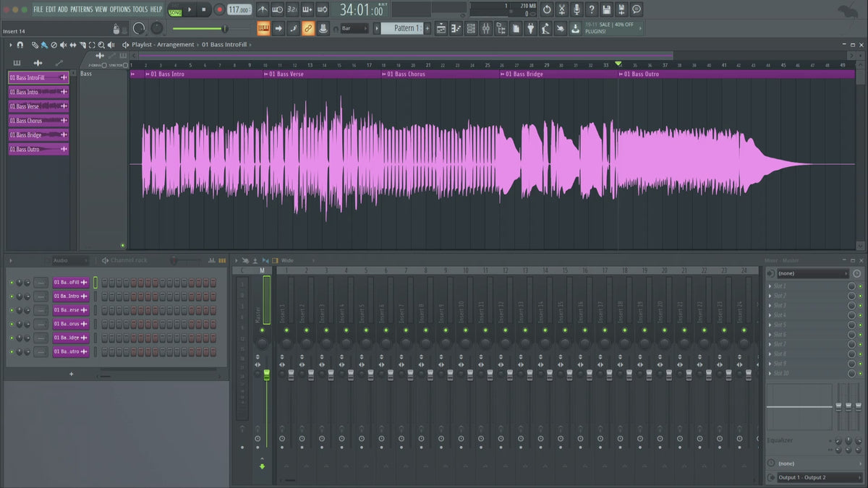Open the help question mark icon
Screen dimensions: 868x488
tap(592, 10)
